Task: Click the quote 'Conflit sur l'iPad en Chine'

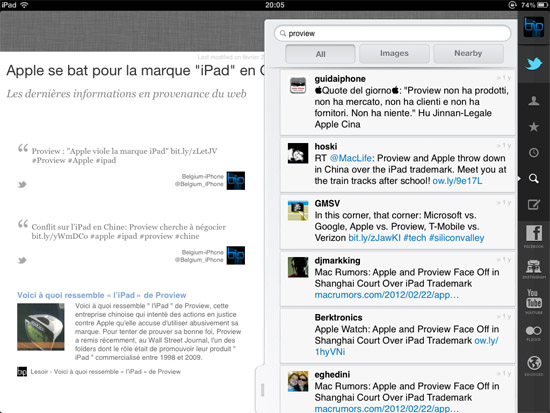Action: coord(129,232)
